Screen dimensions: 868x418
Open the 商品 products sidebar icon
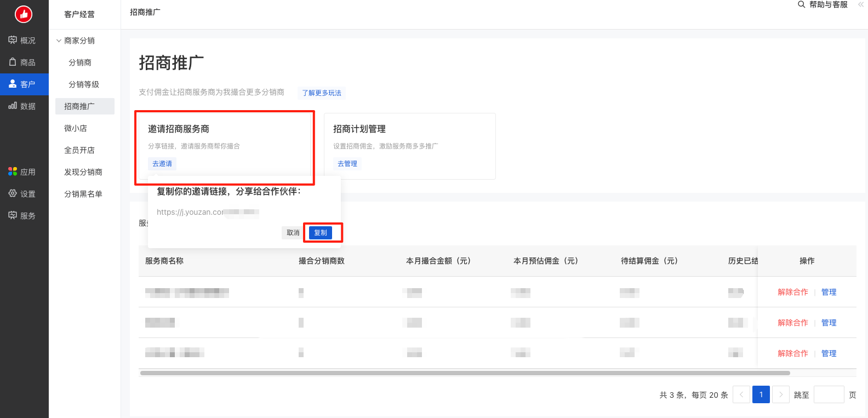click(13, 62)
